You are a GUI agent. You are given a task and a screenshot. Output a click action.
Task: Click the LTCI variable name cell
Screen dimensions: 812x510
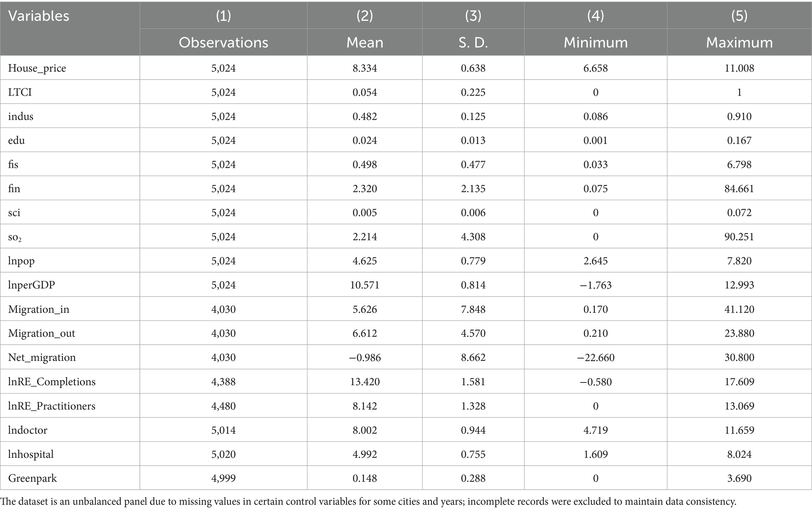[20, 92]
